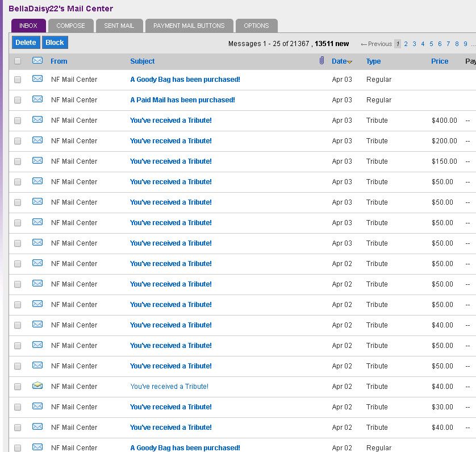The height and width of the screenshot is (452, 476).
Task: Click envelope icon of the Paid Mail message
Action: point(37,99)
